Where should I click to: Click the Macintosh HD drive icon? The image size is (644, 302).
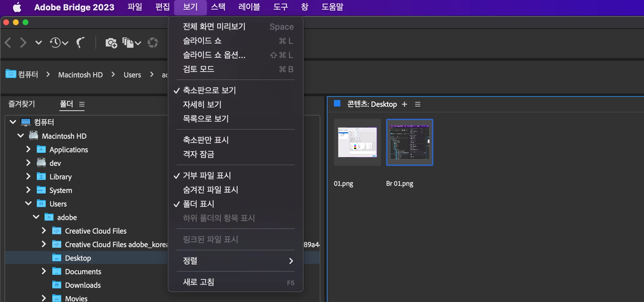tap(34, 136)
